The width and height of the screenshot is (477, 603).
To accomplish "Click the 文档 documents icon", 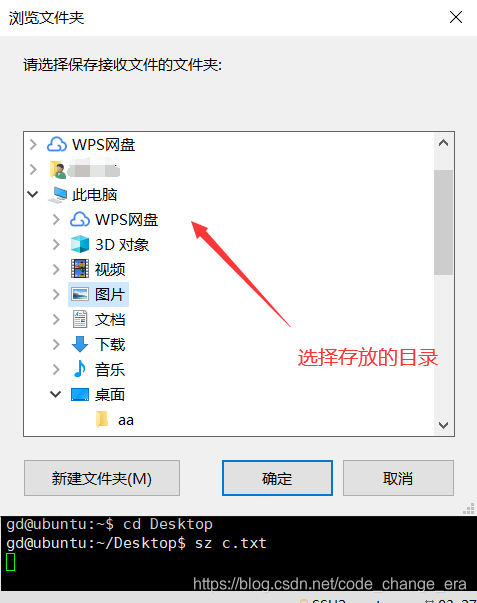I will point(80,319).
